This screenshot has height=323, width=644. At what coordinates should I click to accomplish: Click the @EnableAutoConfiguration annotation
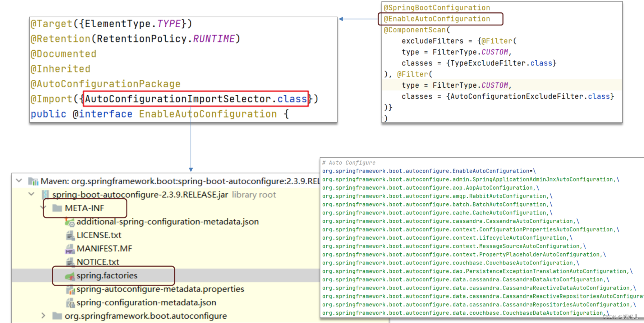coord(437,19)
